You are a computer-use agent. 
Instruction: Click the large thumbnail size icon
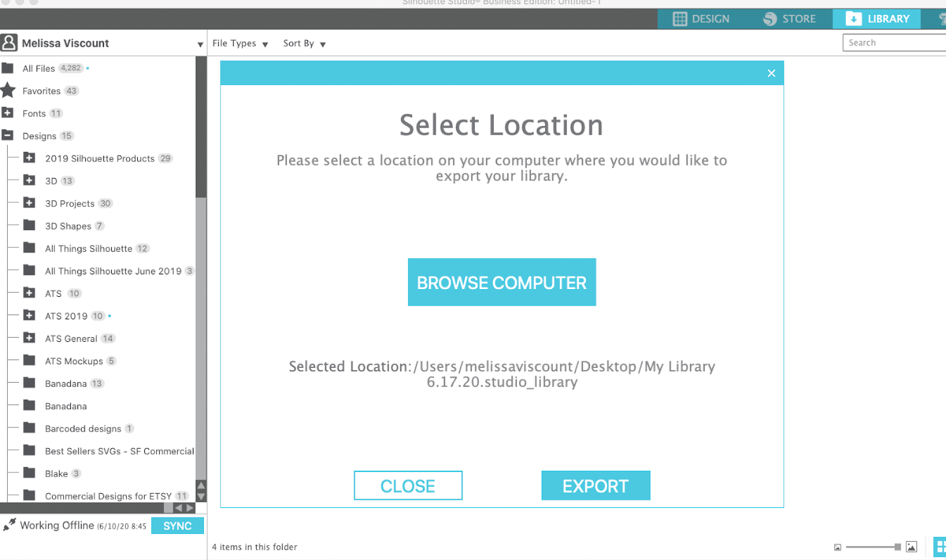911,546
